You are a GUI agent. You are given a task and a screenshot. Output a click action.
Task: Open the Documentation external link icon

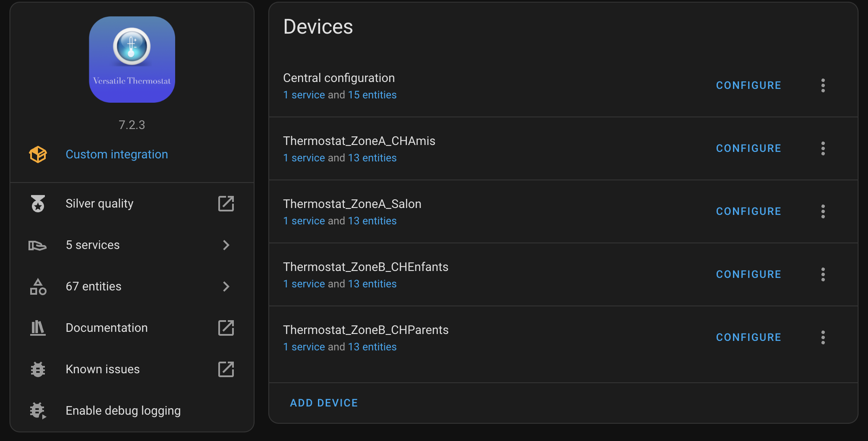point(226,328)
